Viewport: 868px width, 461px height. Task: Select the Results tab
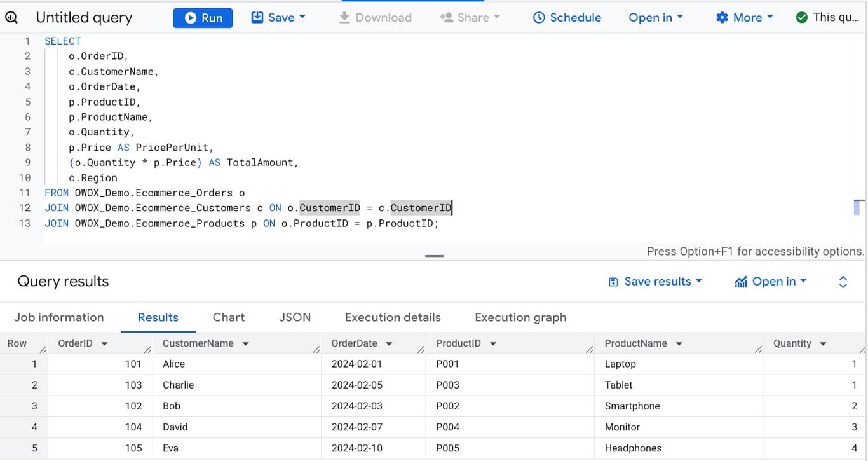pyautogui.click(x=158, y=317)
